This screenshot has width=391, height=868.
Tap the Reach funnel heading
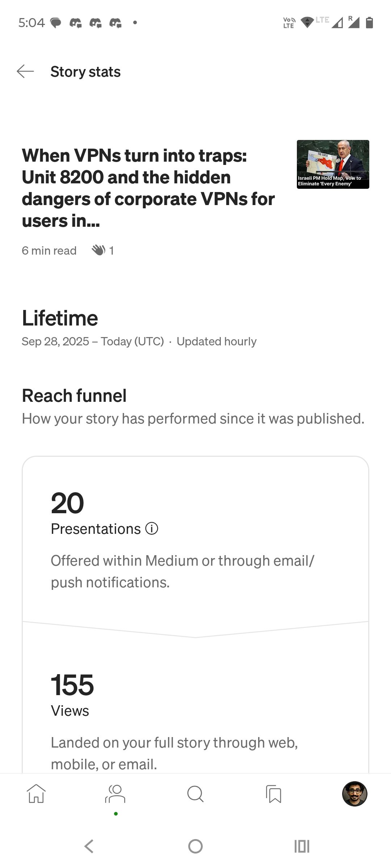[74, 396]
